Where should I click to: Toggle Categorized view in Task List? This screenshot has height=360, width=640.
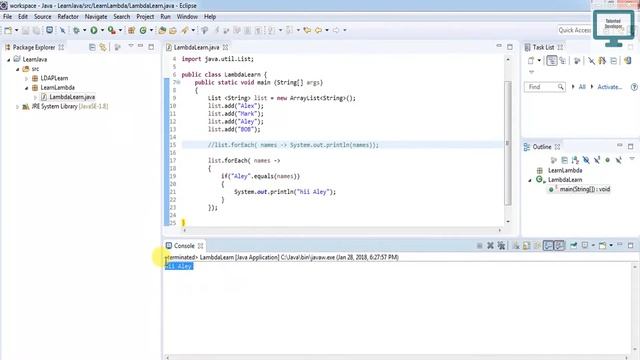[552, 61]
